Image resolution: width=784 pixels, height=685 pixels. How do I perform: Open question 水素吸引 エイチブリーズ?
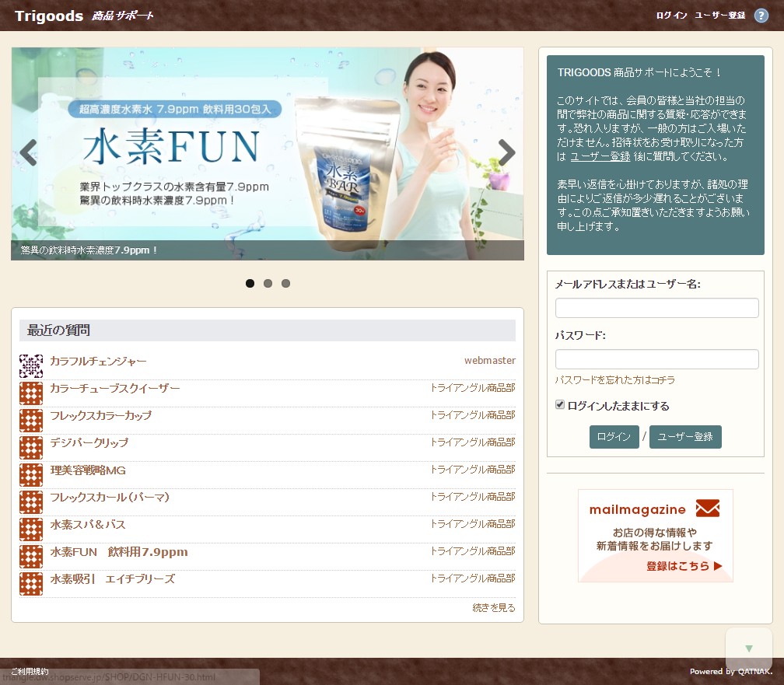click(x=113, y=579)
